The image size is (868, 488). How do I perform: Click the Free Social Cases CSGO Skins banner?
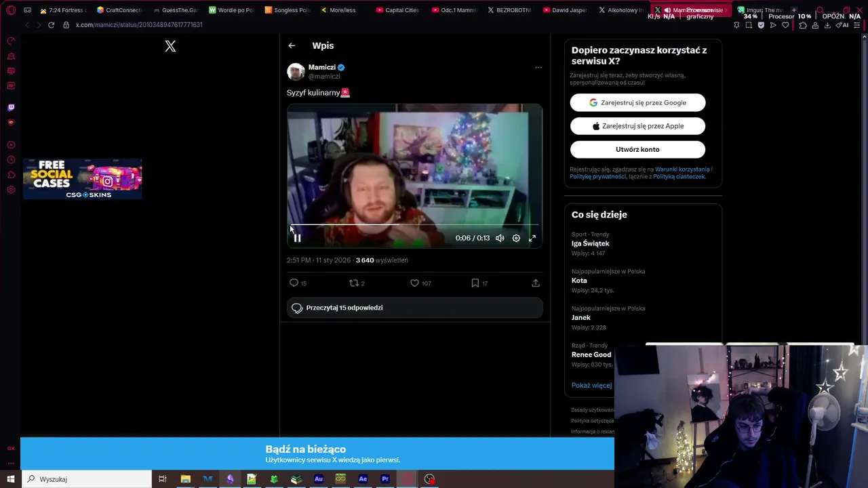tap(83, 179)
